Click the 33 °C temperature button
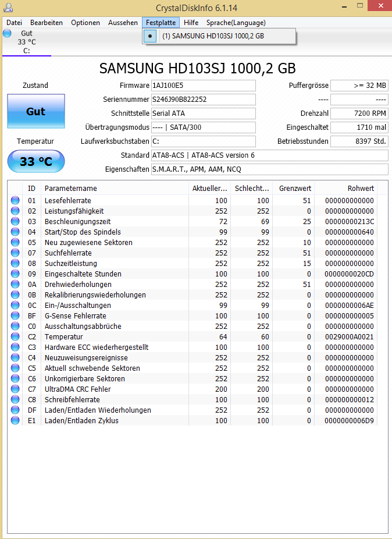The image size is (392, 539). [35, 161]
